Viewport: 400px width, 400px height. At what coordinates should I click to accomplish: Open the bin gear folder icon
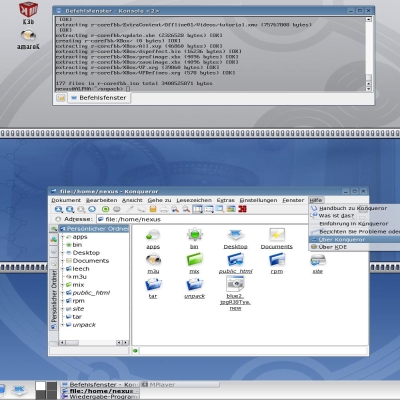pos(194,235)
